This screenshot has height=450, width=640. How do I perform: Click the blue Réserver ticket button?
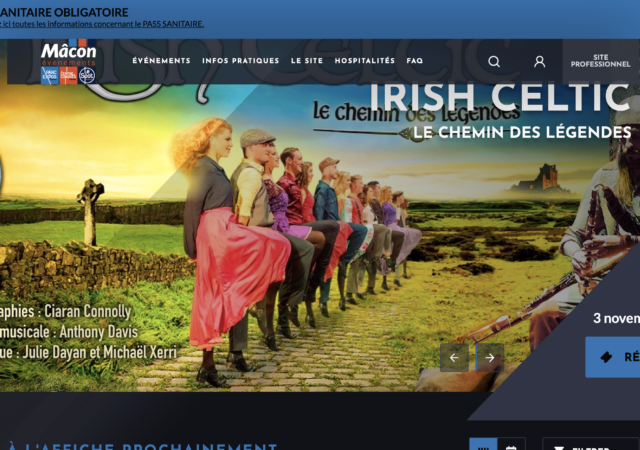tap(613, 357)
